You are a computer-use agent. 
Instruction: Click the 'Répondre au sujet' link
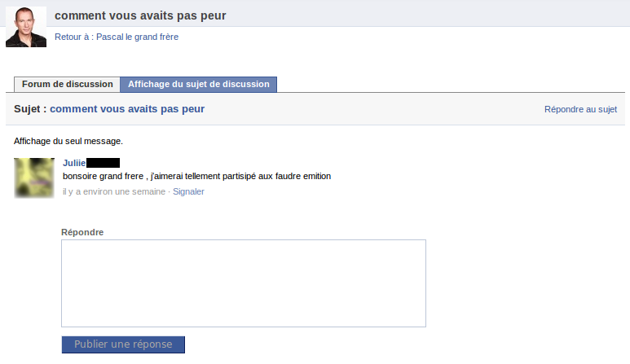(x=580, y=109)
